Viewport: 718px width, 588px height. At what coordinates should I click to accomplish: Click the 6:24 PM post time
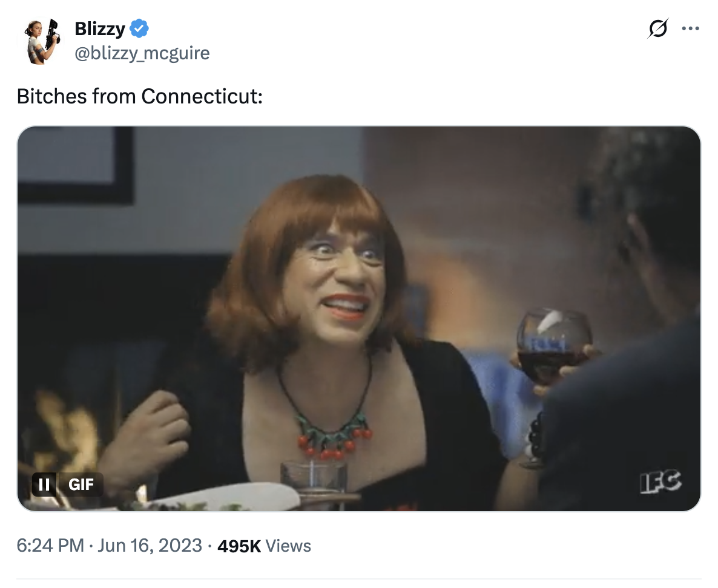coord(50,546)
